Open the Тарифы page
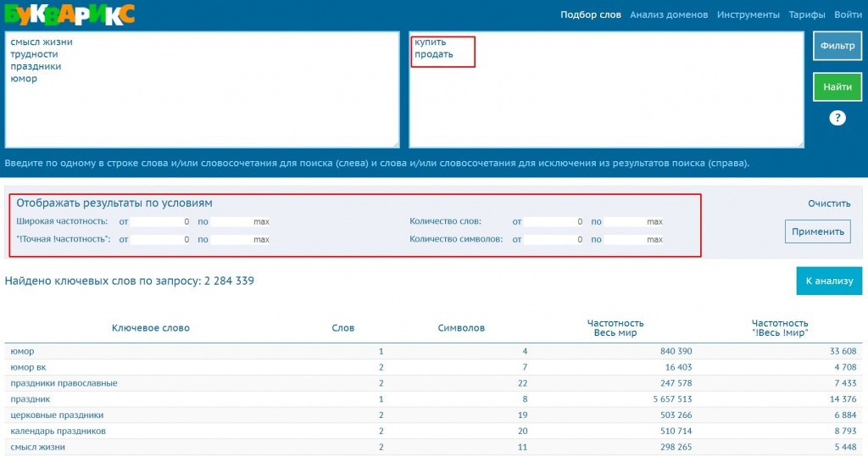Viewport: 868px width, 457px height. [807, 14]
